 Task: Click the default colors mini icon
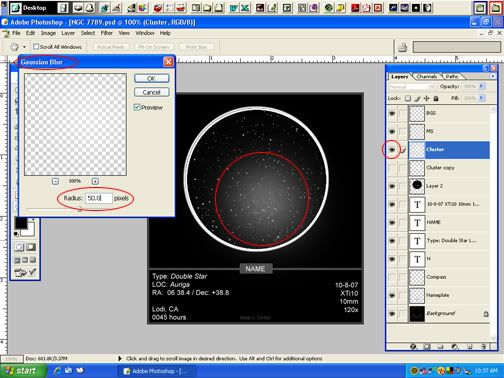(x=16, y=234)
